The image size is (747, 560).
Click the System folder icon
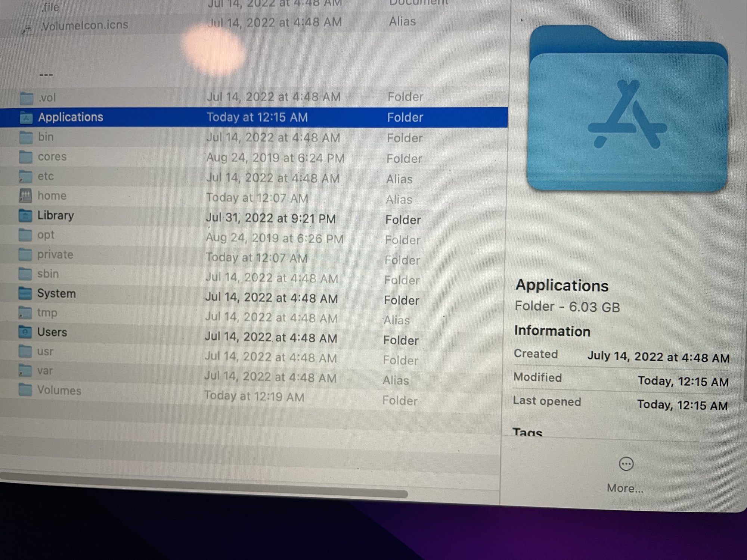point(25,293)
